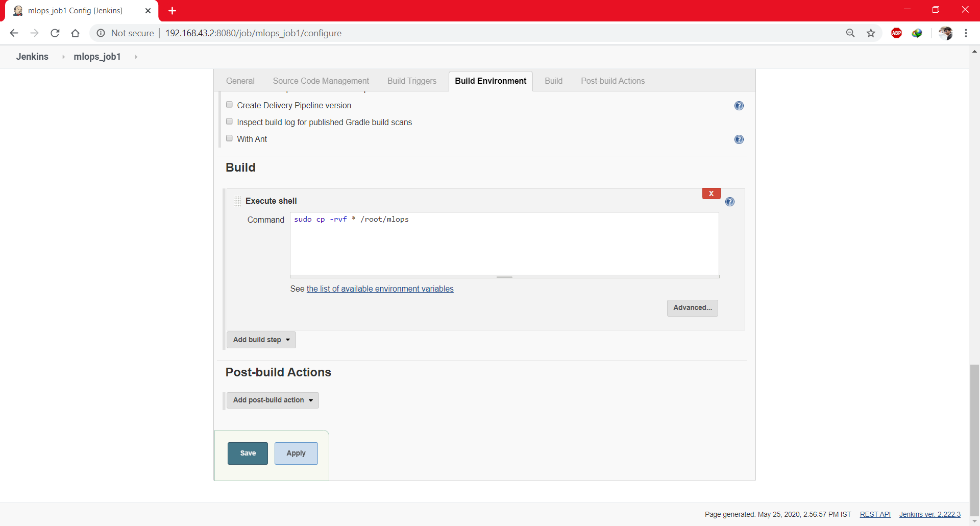Open the Source Code Management tab
This screenshot has width=980, height=526.
tap(321, 81)
